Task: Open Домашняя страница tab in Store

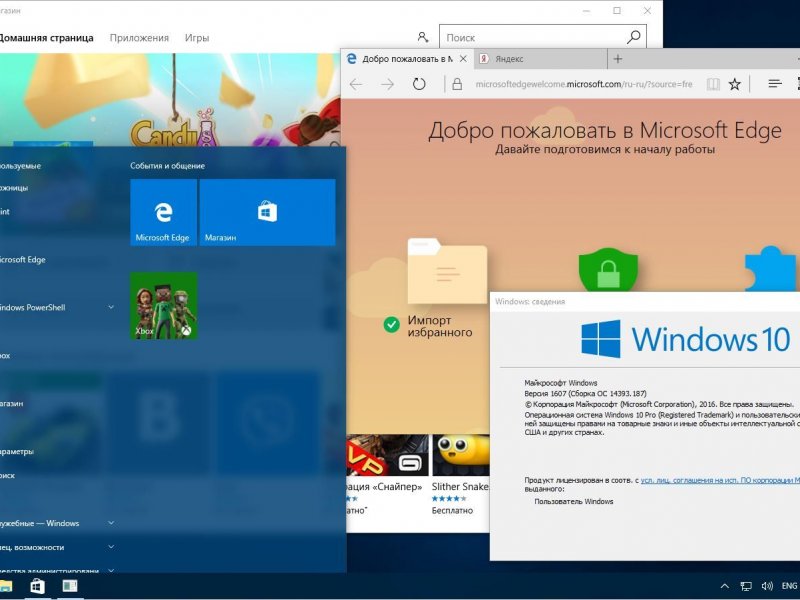Action: coord(46,38)
